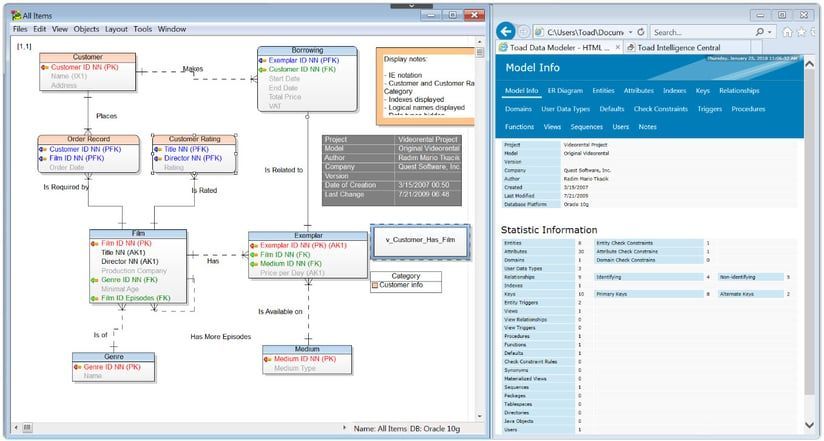
Task: Open the Attributes report link
Action: [x=638, y=90]
